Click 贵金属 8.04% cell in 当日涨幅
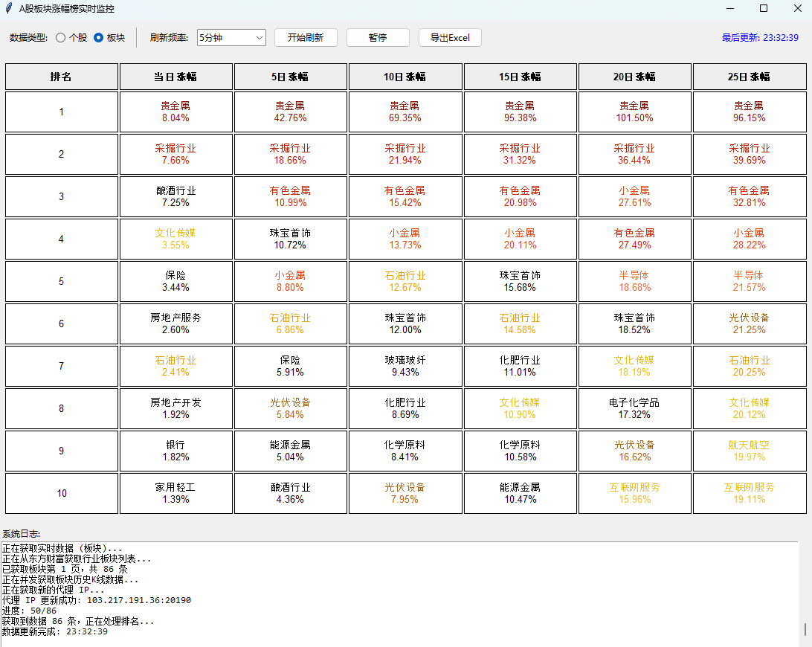 pos(176,112)
